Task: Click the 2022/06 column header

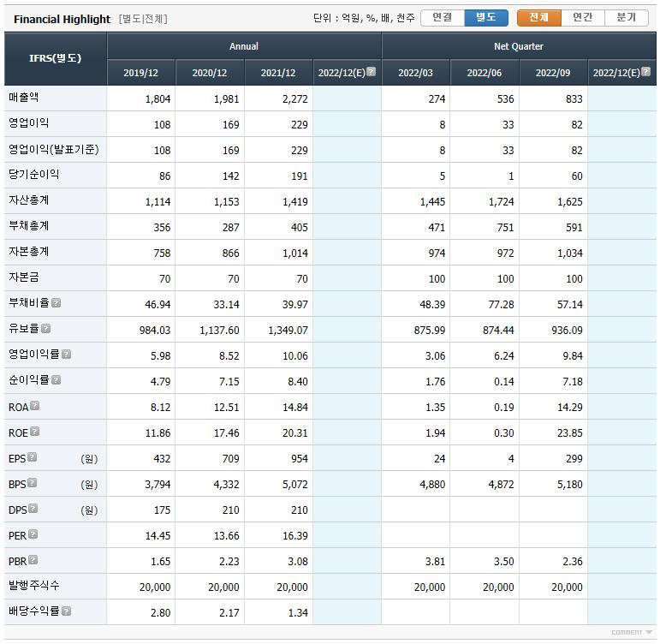Action: coord(485,73)
